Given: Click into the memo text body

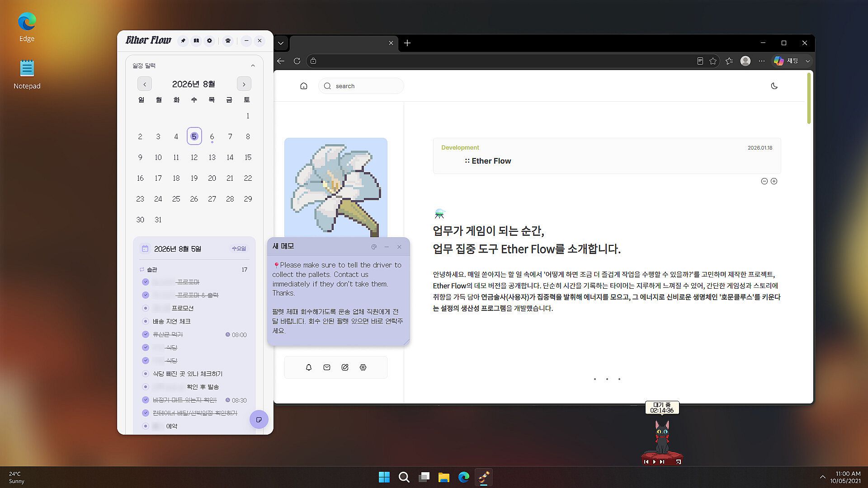Looking at the screenshot, I should [x=338, y=298].
